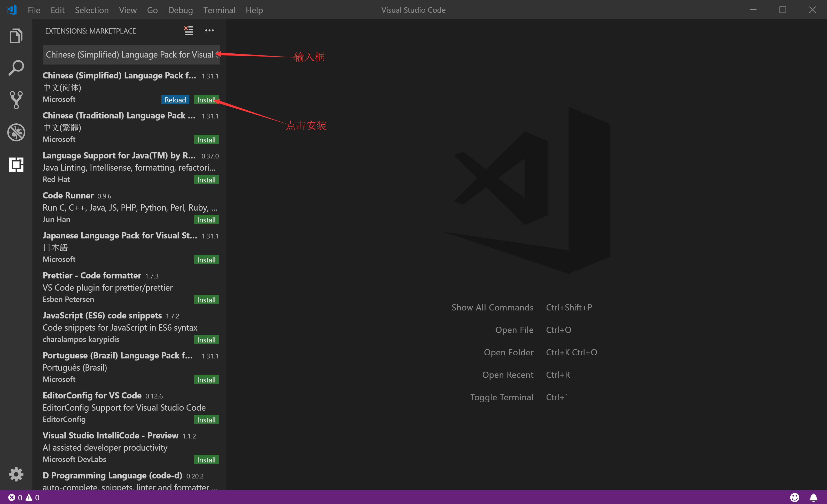Click the 'Microsoft DevLabs' publisher name
The height and width of the screenshot is (504, 827).
click(74, 459)
